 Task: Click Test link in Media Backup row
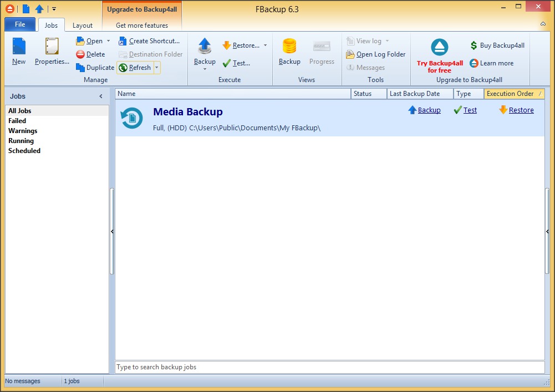[x=465, y=110]
